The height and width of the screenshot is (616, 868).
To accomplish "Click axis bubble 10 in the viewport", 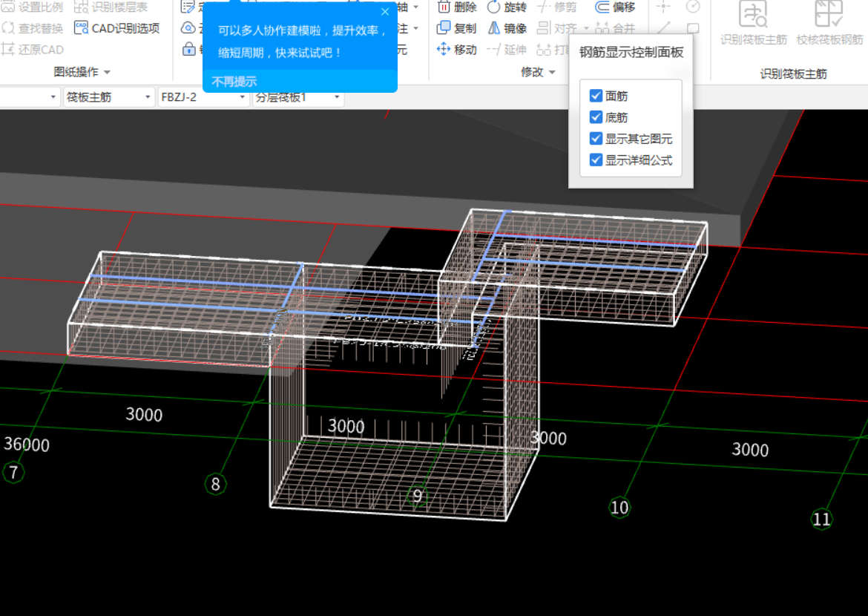I will [x=619, y=507].
